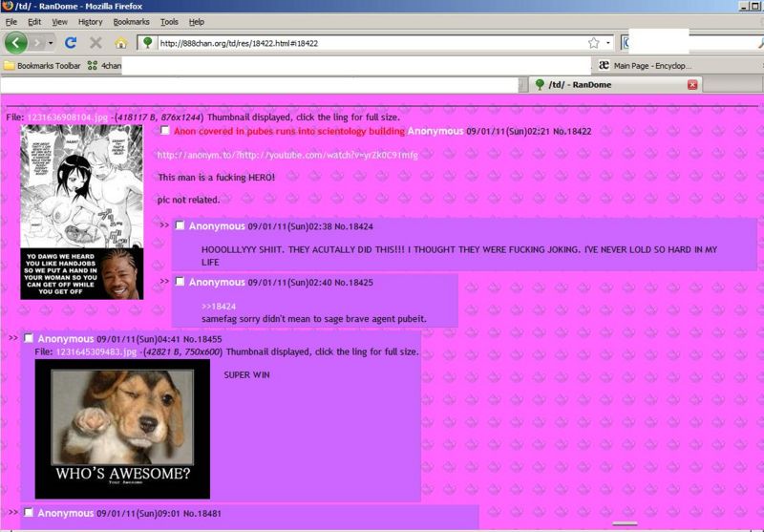This screenshot has height=532, width=764.
Task: Open the History menu
Action: [90, 22]
